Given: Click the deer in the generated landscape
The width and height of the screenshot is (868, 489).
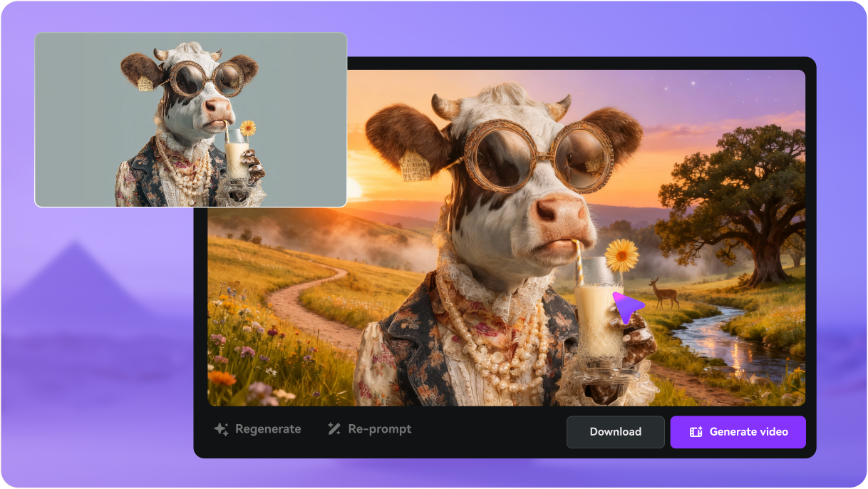Looking at the screenshot, I should (x=663, y=292).
